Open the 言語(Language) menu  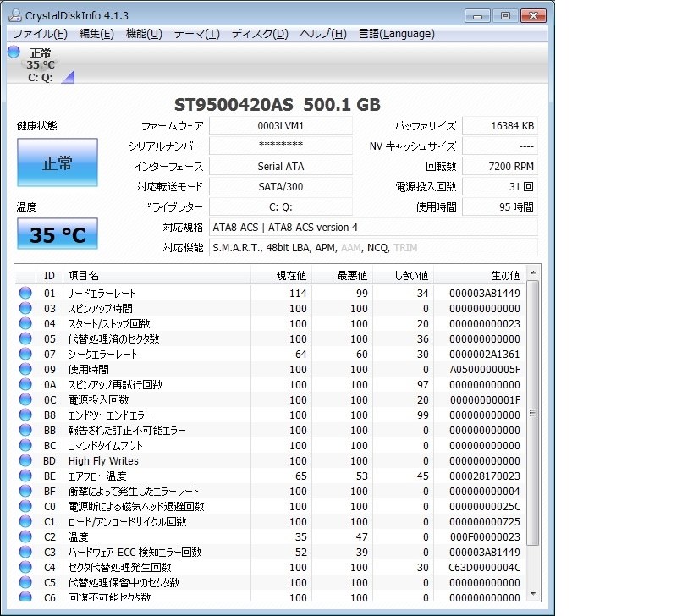coord(397,34)
